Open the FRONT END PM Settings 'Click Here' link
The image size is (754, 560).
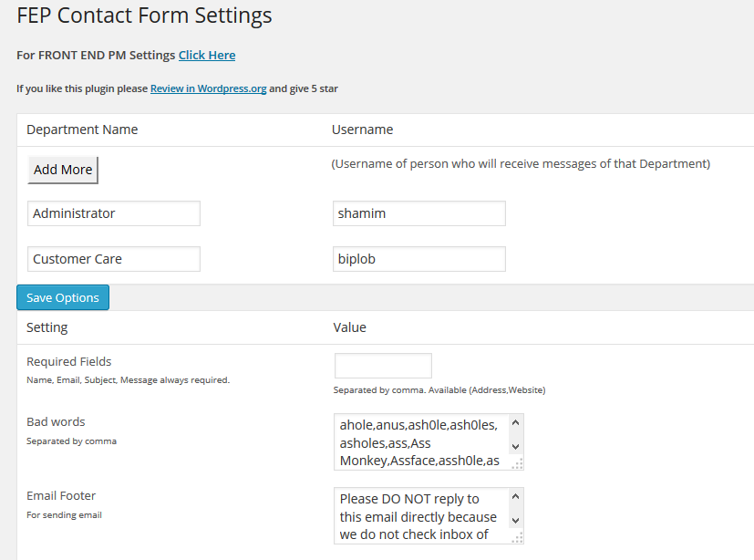click(x=207, y=56)
